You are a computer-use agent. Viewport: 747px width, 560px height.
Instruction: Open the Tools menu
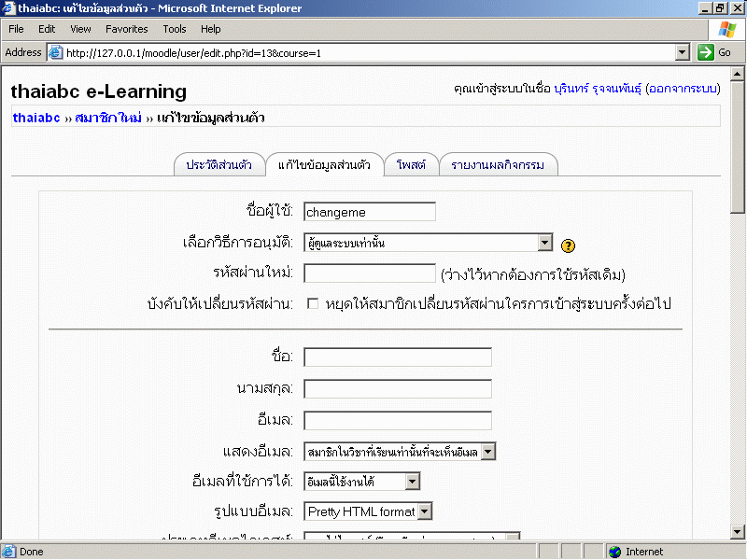175,29
